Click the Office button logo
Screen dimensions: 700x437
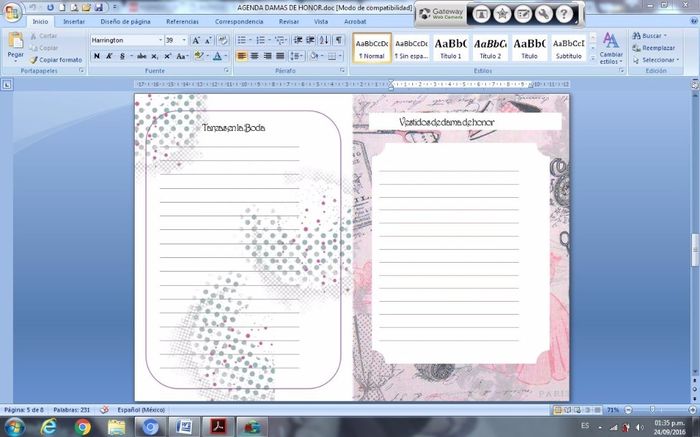click(x=12, y=10)
